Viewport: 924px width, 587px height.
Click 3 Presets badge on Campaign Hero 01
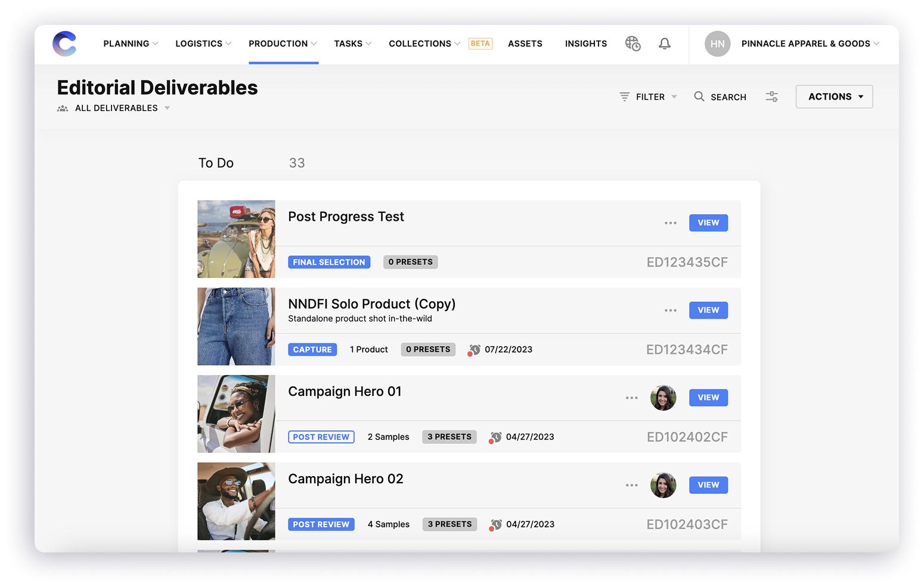(449, 437)
